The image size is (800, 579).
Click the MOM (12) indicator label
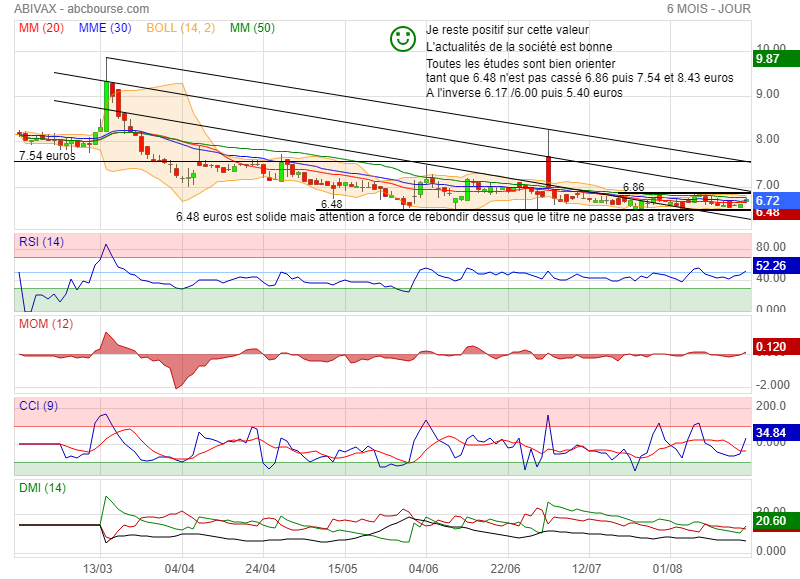[46, 324]
